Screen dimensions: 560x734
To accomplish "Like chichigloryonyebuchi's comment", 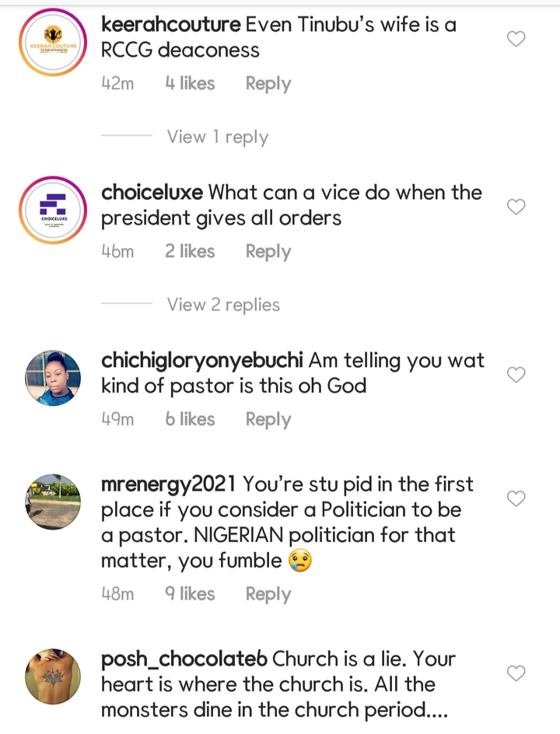I will click(x=516, y=375).
